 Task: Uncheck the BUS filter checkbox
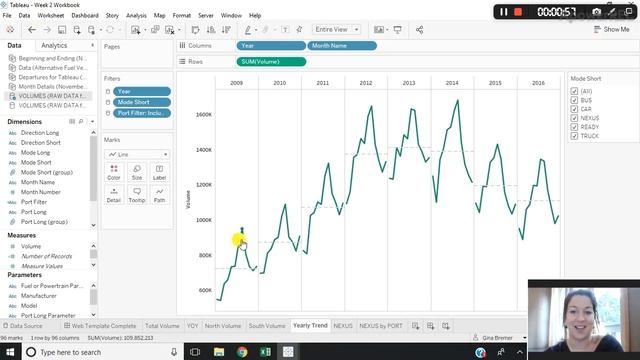(x=574, y=100)
